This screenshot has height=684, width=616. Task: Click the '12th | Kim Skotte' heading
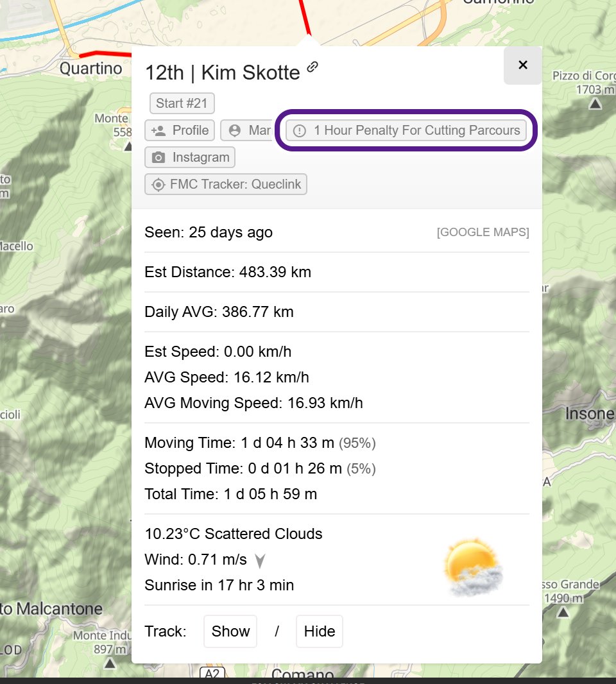223,73
